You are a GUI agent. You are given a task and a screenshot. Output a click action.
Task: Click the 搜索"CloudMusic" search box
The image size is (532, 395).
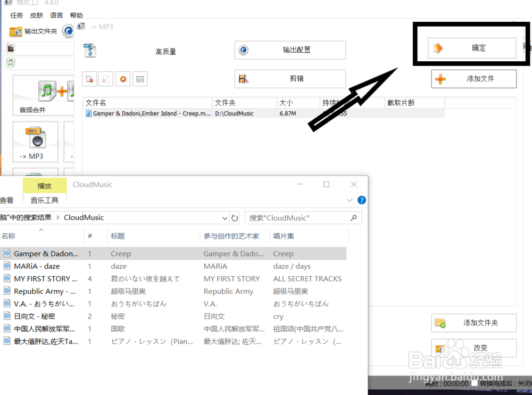coord(303,218)
